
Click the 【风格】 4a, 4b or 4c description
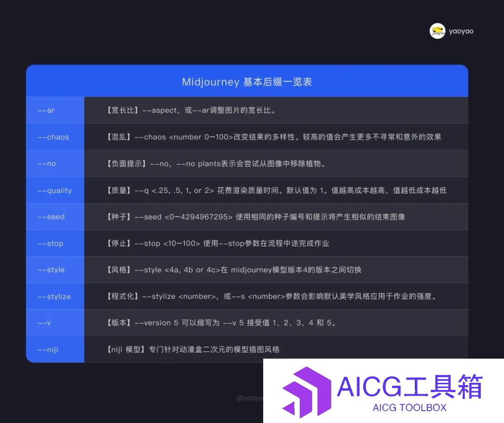click(234, 270)
